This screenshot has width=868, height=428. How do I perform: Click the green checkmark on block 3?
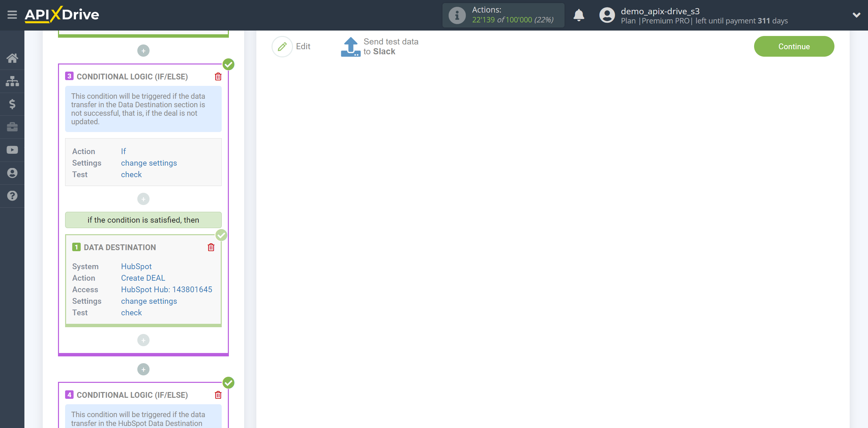click(229, 64)
